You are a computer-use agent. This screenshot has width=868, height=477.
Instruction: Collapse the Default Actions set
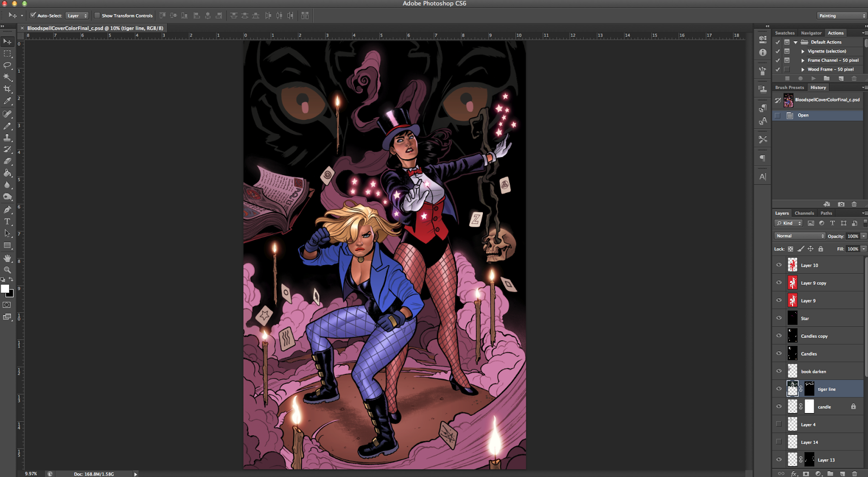click(x=796, y=42)
